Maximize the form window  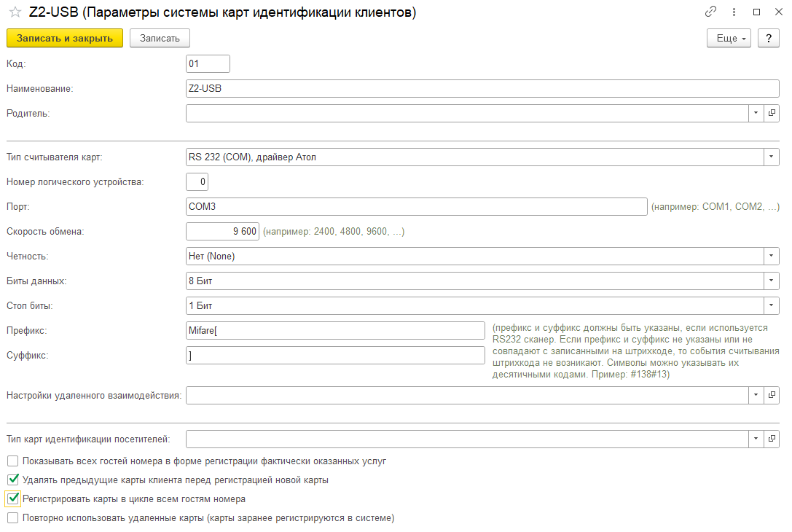(x=756, y=12)
